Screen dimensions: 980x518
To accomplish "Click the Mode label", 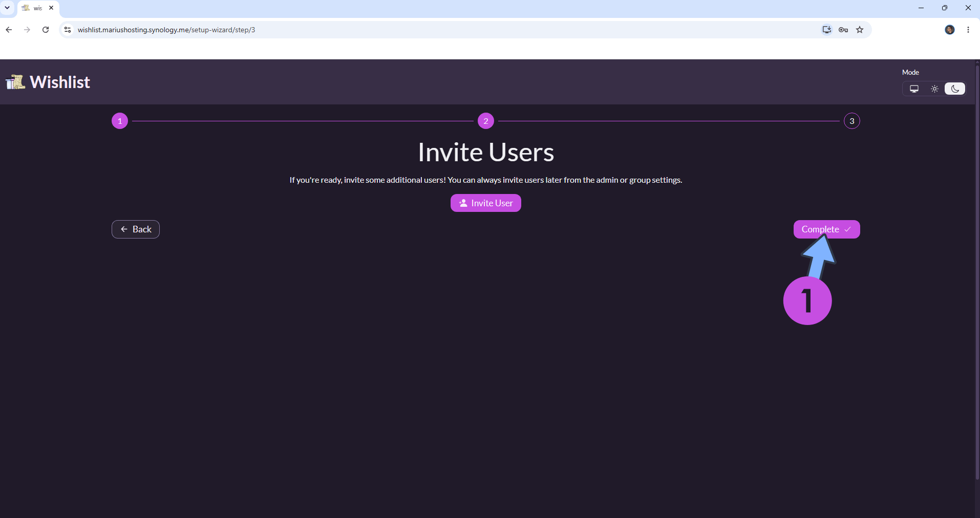I will pyautogui.click(x=910, y=72).
